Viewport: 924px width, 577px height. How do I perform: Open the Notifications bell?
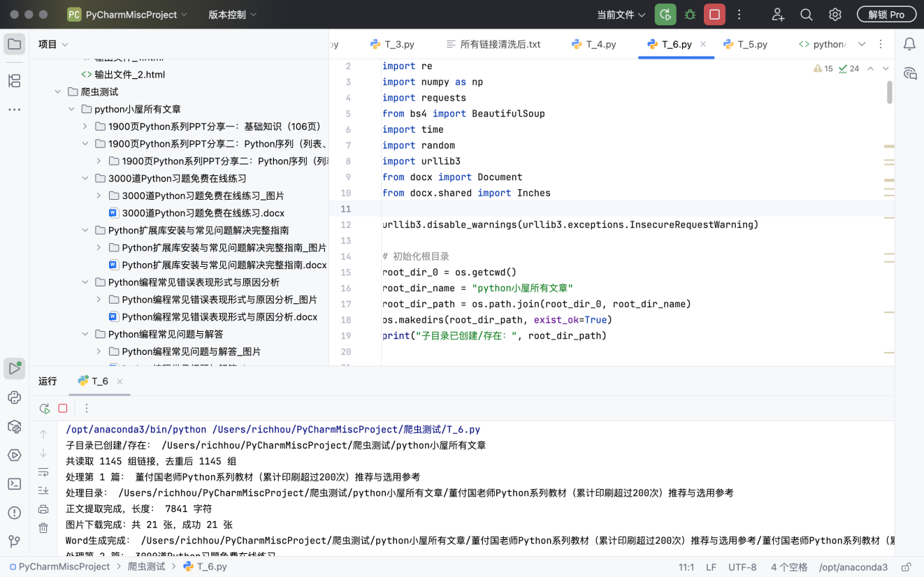909,45
